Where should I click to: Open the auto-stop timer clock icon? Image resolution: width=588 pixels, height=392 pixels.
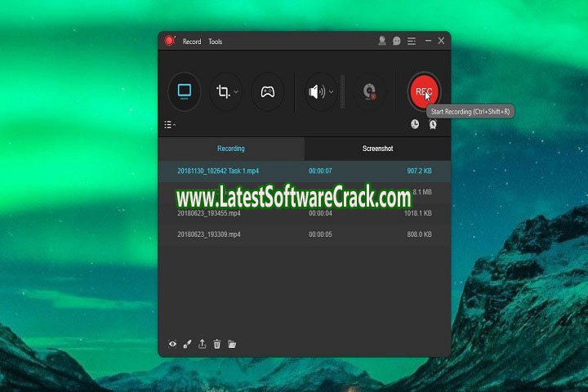click(415, 124)
